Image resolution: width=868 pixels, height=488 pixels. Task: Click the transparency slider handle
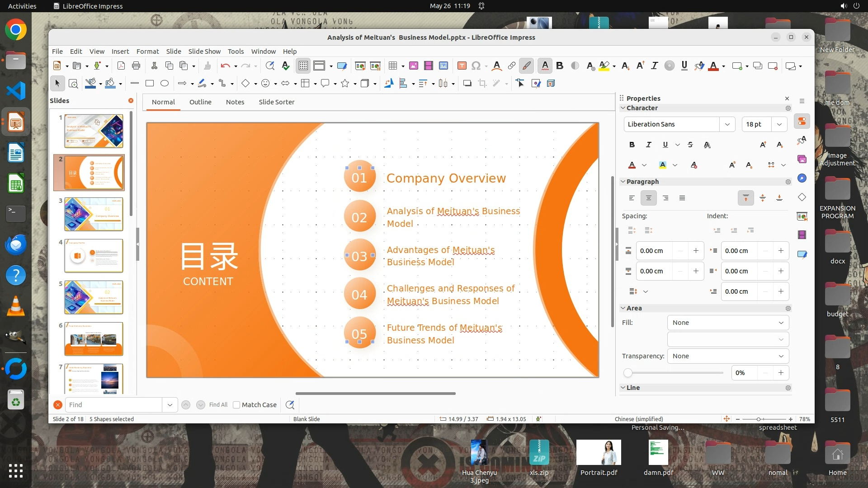pyautogui.click(x=627, y=373)
